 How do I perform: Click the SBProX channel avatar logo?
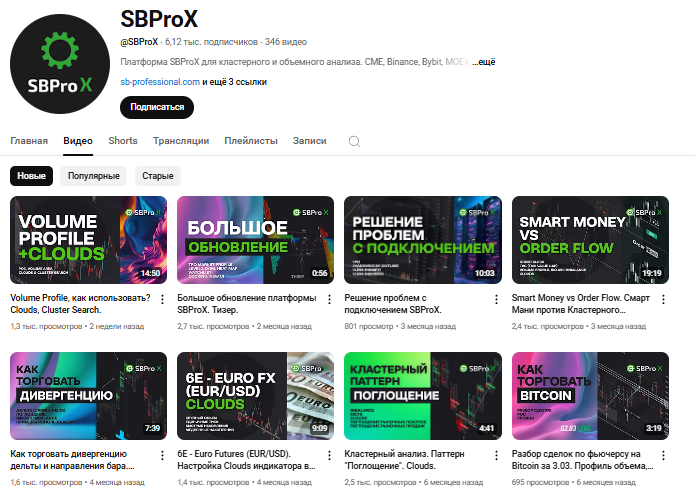click(x=60, y=64)
